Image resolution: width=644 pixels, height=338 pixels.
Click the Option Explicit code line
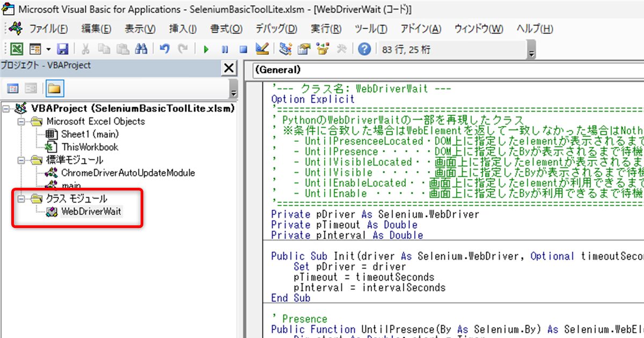(x=313, y=99)
